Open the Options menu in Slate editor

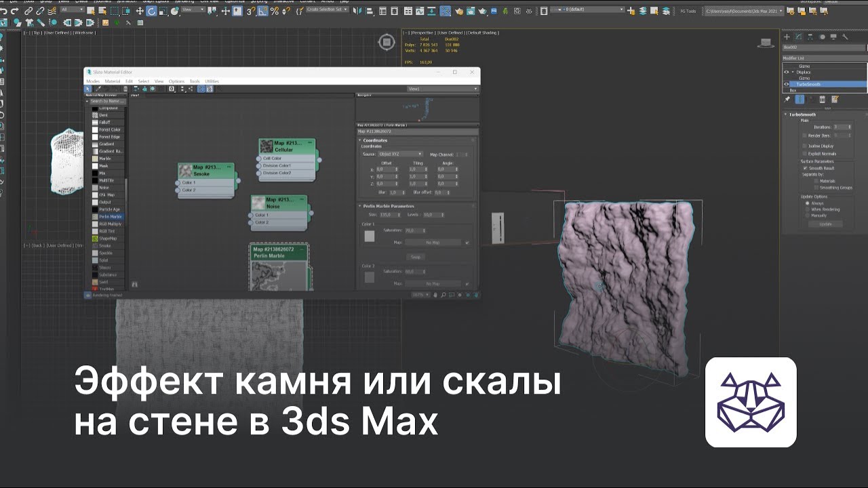click(x=176, y=81)
